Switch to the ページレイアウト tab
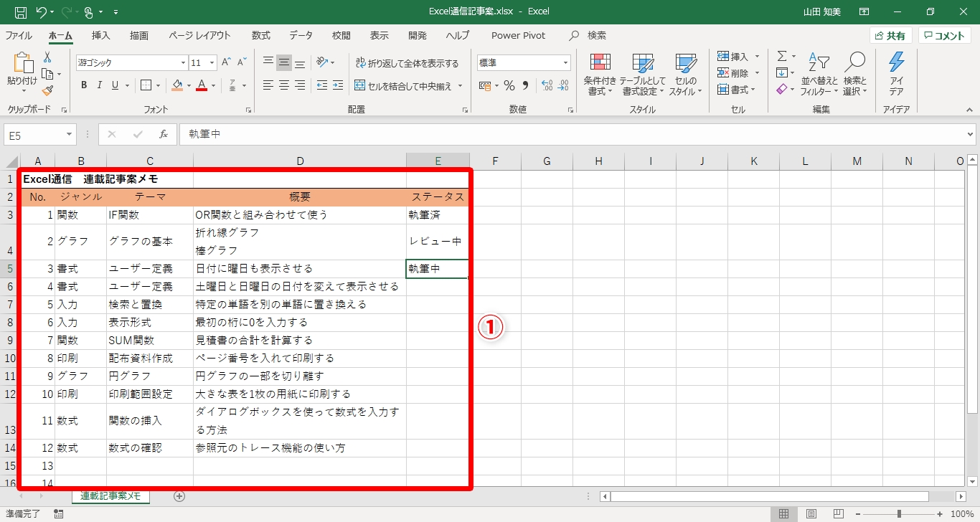 (200, 35)
